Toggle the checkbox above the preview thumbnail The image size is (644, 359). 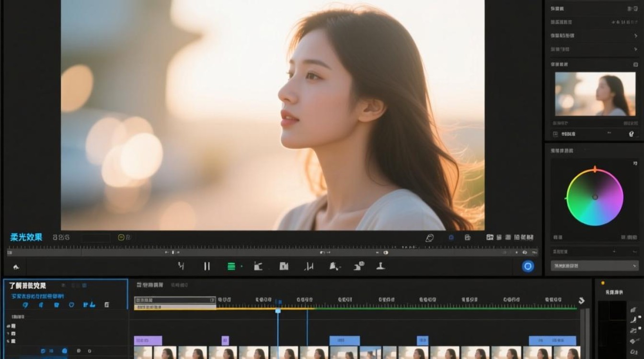pyautogui.click(x=635, y=64)
